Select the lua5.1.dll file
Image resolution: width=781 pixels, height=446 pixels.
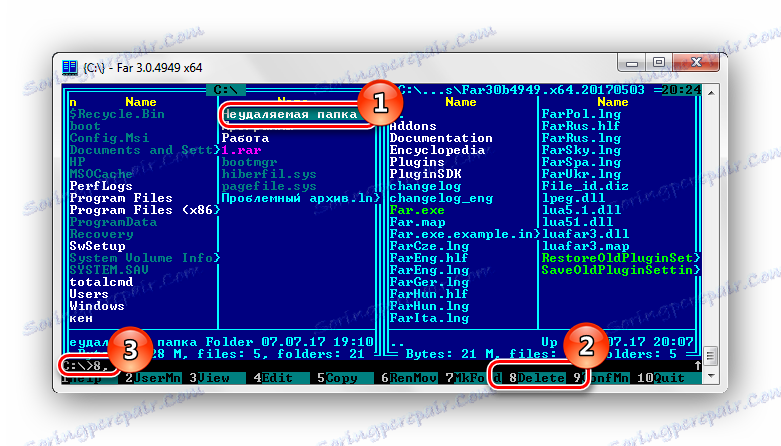pos(581,210)
